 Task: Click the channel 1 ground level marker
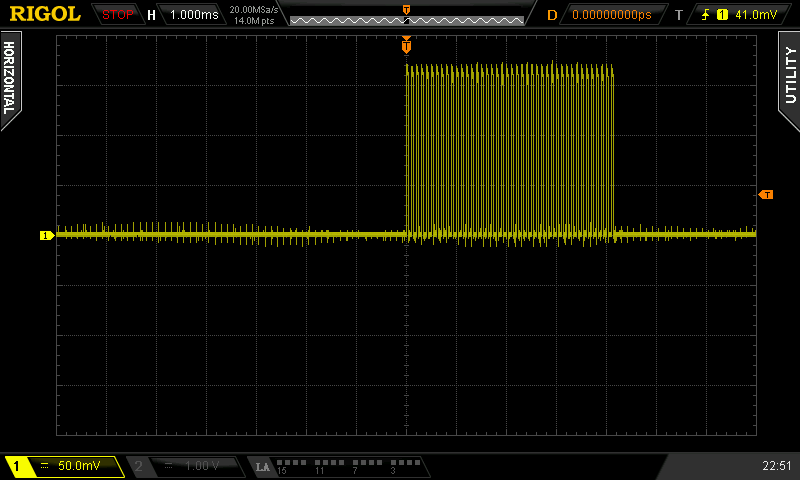[47, 235]
